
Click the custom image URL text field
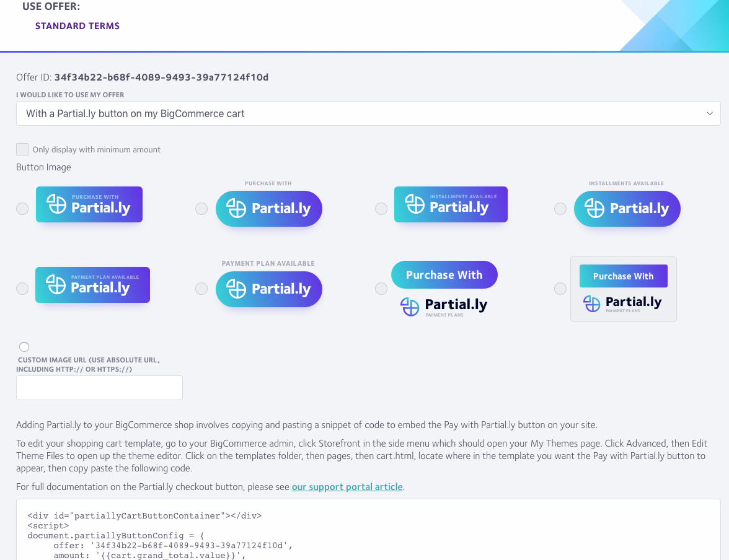pos(99,388)
